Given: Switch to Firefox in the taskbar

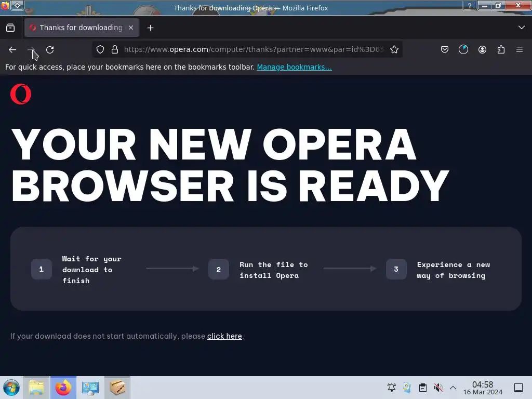Looking at the screenshot, I should point(63,388).
